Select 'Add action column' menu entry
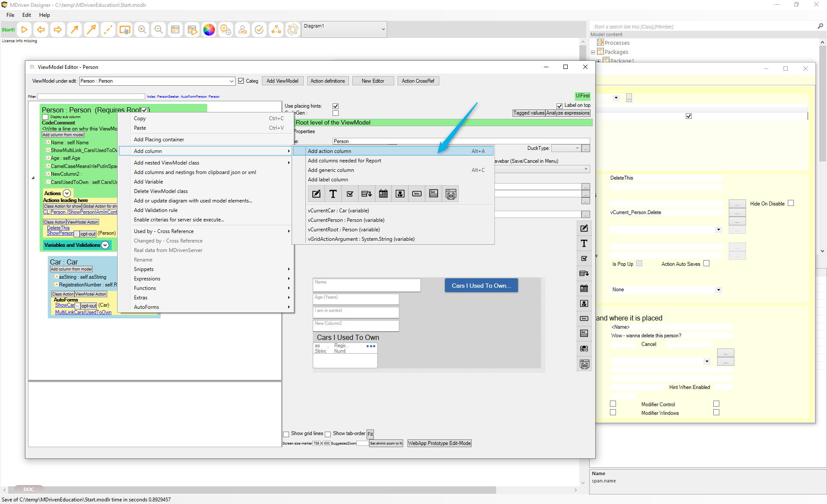The width and height of the screenshot is (827, 504). pos(330,151)
